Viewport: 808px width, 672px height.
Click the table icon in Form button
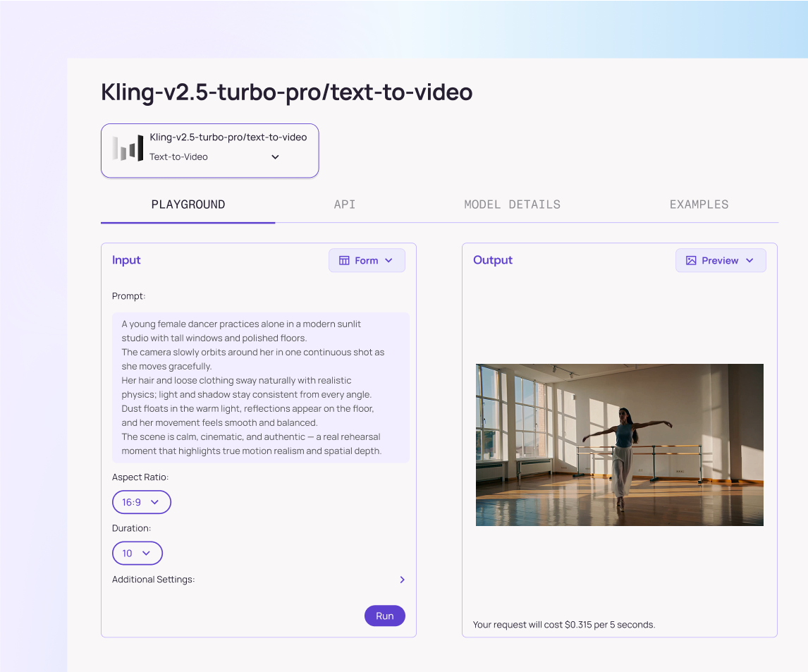tap(344, 260)
